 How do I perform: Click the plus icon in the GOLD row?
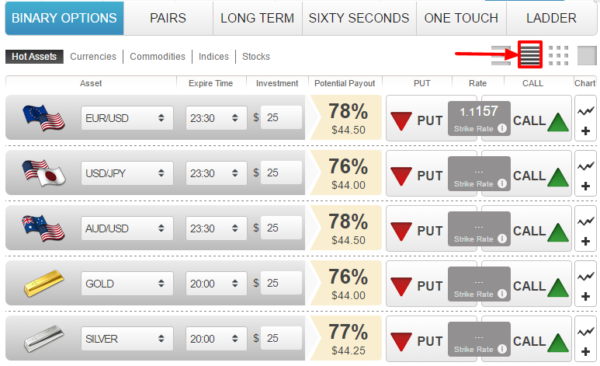tap(585, 296)
